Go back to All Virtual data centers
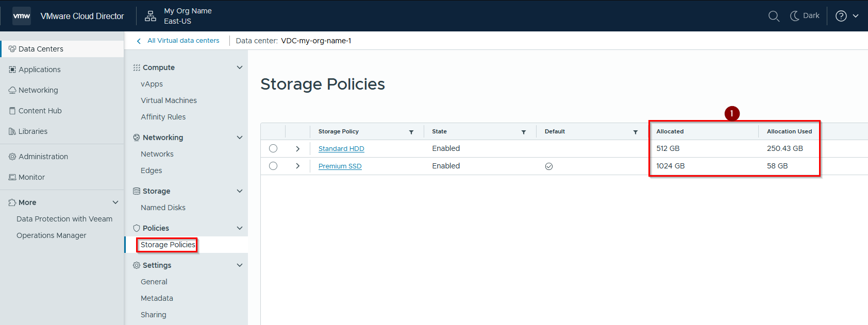This screenshot has width=868, height=325. (183, 41)
